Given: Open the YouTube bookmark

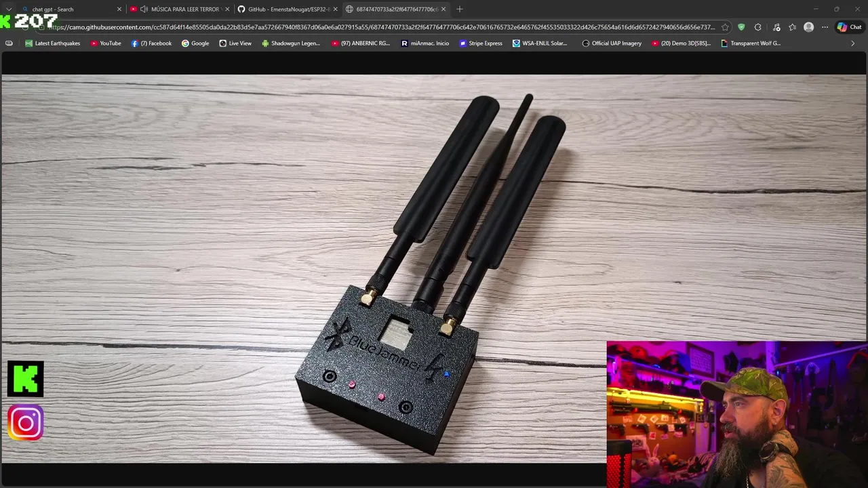Looking at the screenshot, I should point(106,43).
